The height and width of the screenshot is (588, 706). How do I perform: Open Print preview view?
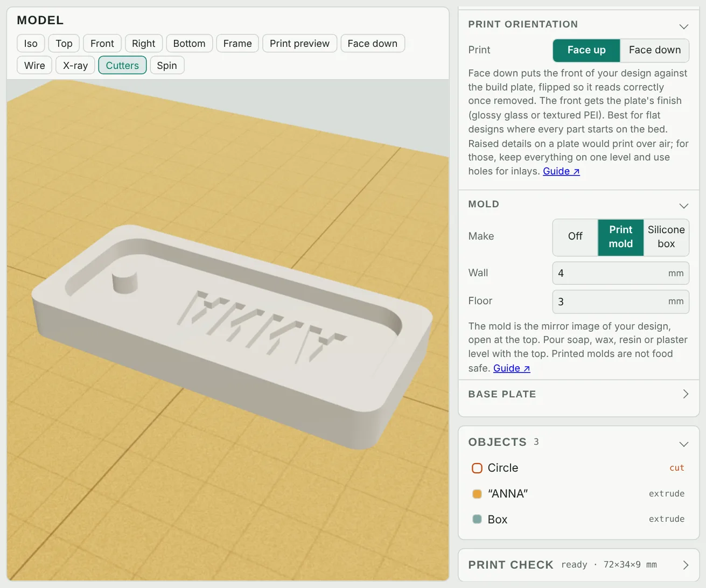pos(300,44)
